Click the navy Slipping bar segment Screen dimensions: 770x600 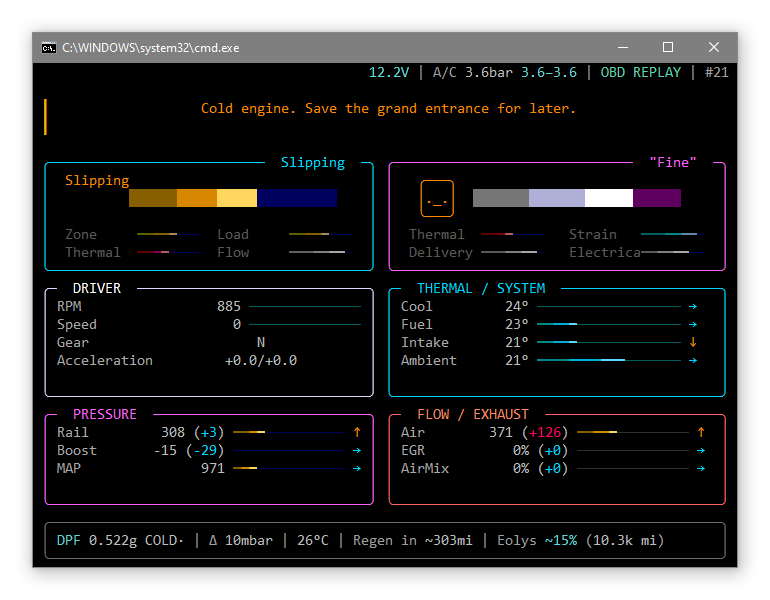[297, 198]
